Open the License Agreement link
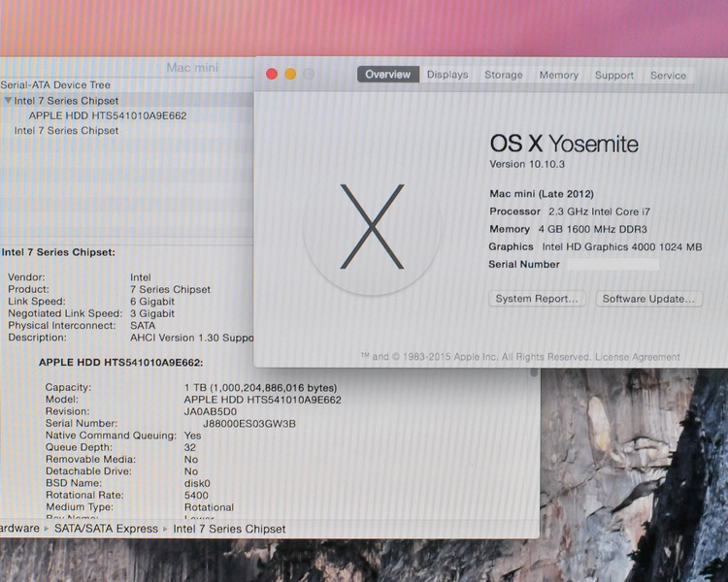 [x=638, y=357]
